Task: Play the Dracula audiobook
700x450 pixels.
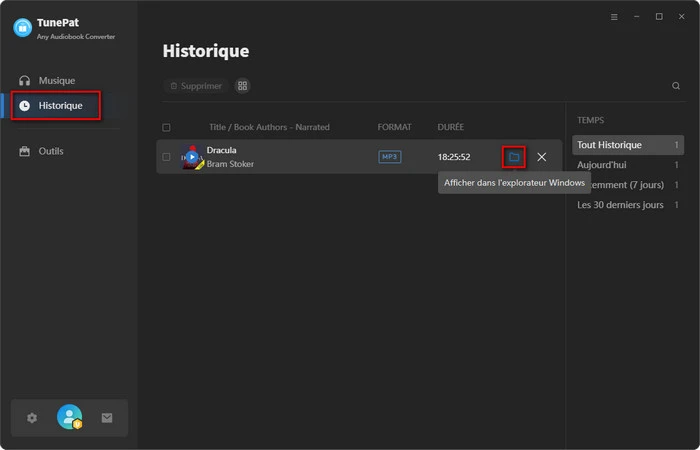Action: coord(192,157)
